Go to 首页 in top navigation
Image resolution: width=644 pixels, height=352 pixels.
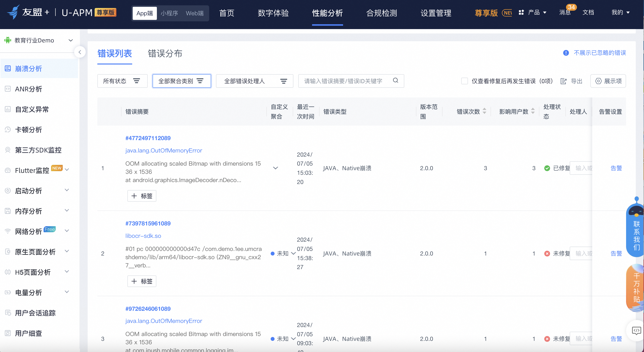point(227,13)
